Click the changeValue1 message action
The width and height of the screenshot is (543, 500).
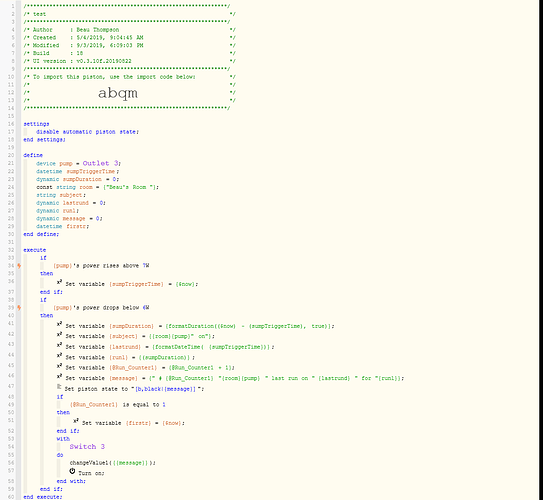click(x=113, y=463)
